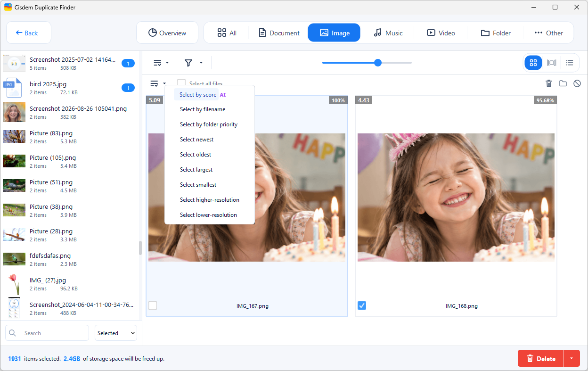Switch to side-by-side compare view
The width and height of the screenshot is (588, 371).
(552, 63)
